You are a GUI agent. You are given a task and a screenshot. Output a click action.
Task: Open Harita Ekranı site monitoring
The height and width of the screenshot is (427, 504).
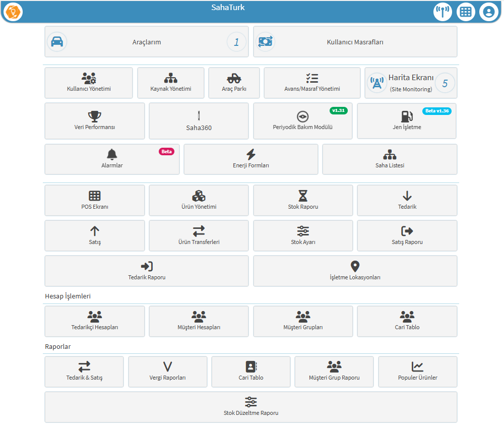(x=410, y=83)
